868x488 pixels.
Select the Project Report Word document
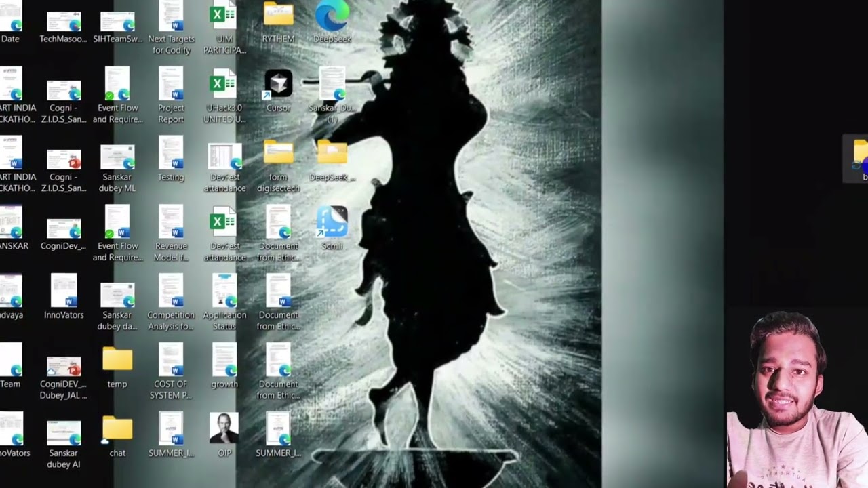(171, 85)
